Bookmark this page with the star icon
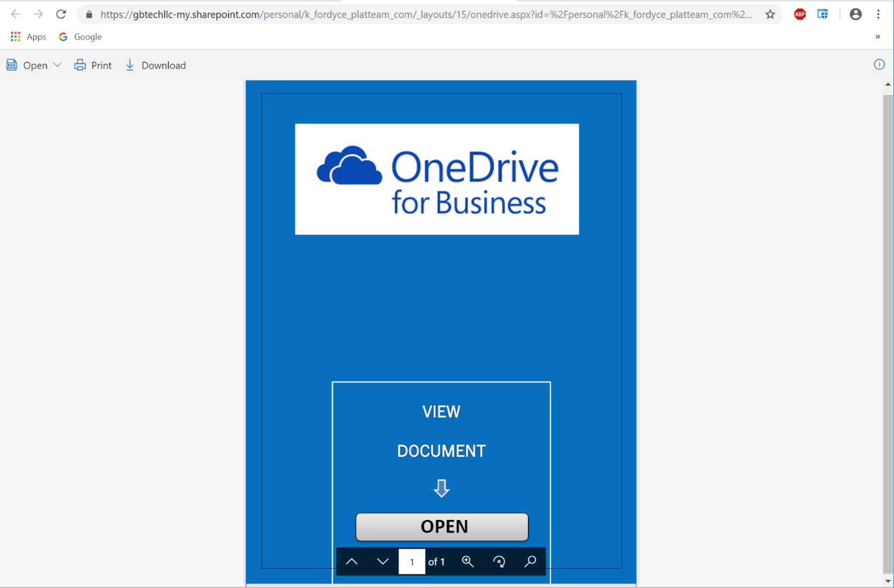Image resolution: width=894 pixels, height=588 pixels. [x=770, y=14]
